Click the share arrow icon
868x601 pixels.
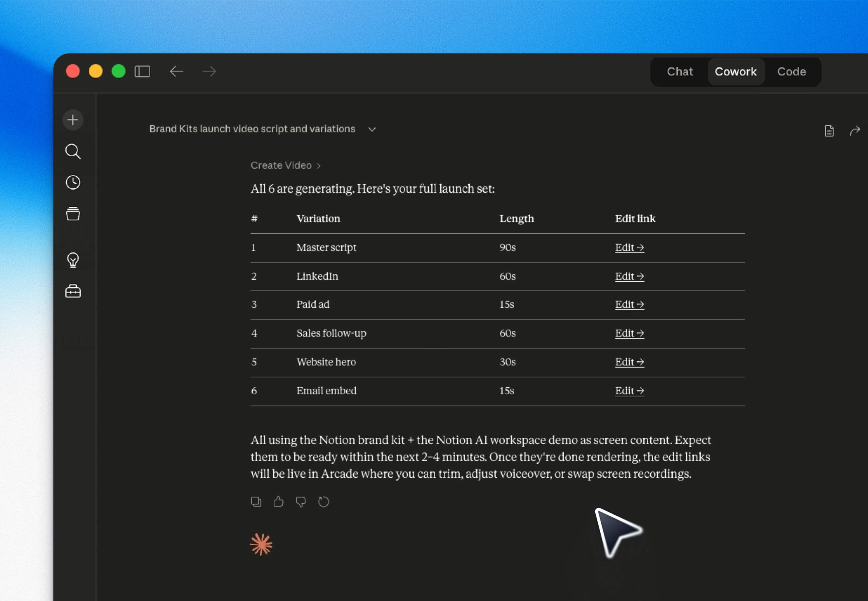(x=855, y=131)
